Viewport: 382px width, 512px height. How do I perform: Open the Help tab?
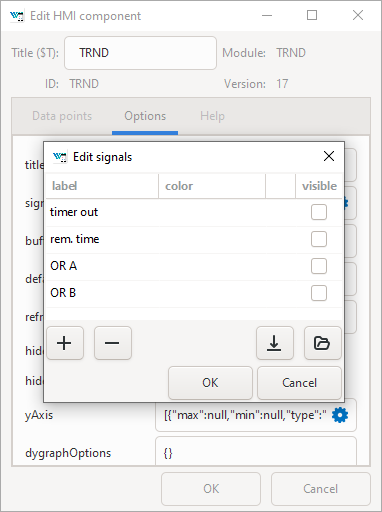(x=212, y=116)
